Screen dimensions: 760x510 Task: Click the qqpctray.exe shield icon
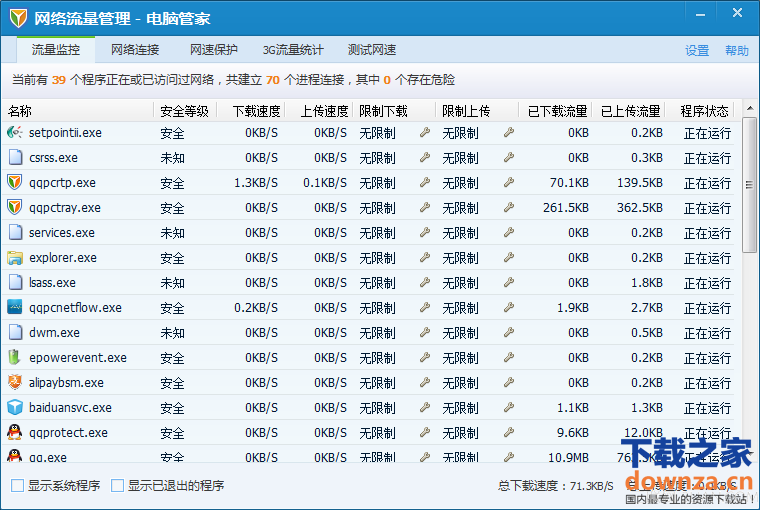pos(15,207)
